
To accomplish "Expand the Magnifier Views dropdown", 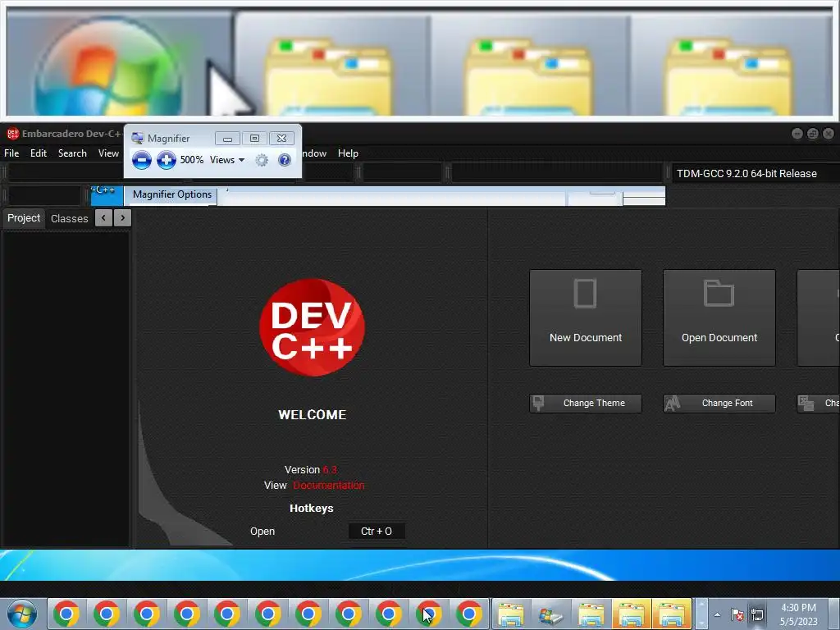I will [x=227, y=160].
